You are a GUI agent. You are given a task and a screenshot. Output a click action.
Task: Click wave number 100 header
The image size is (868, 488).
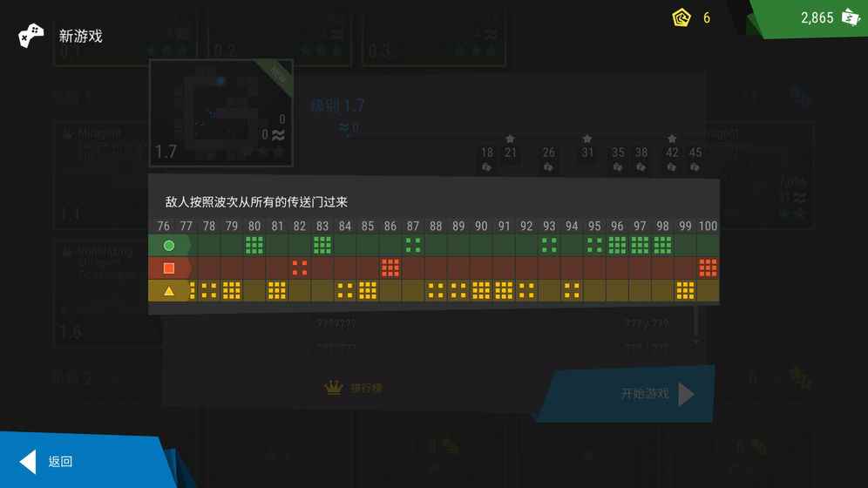pyautogui.click(x=708, y=226)
